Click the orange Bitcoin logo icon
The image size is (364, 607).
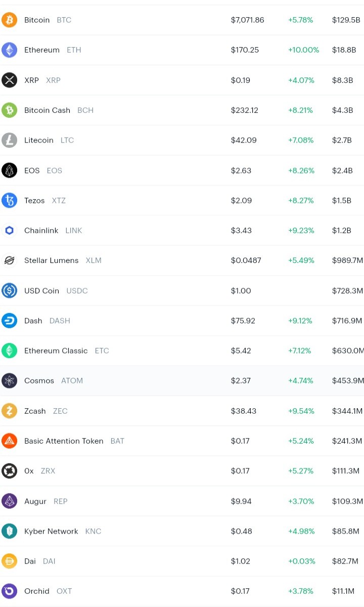9,20
